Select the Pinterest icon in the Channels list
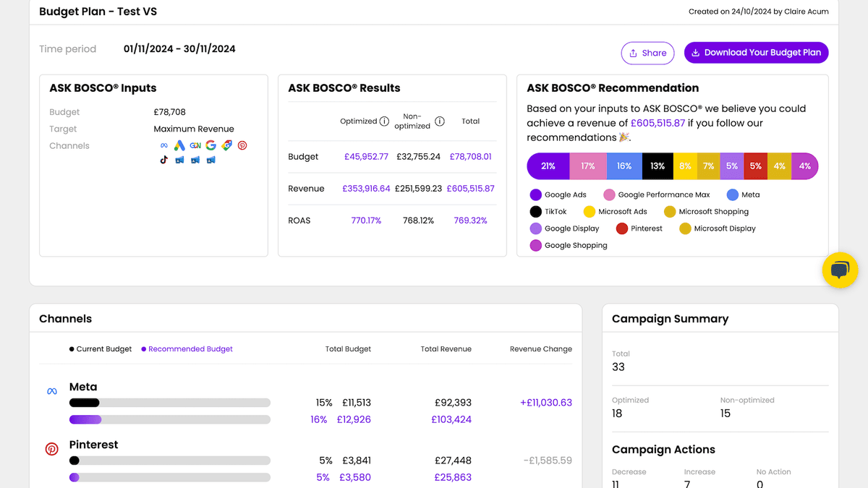 point(51,448)
